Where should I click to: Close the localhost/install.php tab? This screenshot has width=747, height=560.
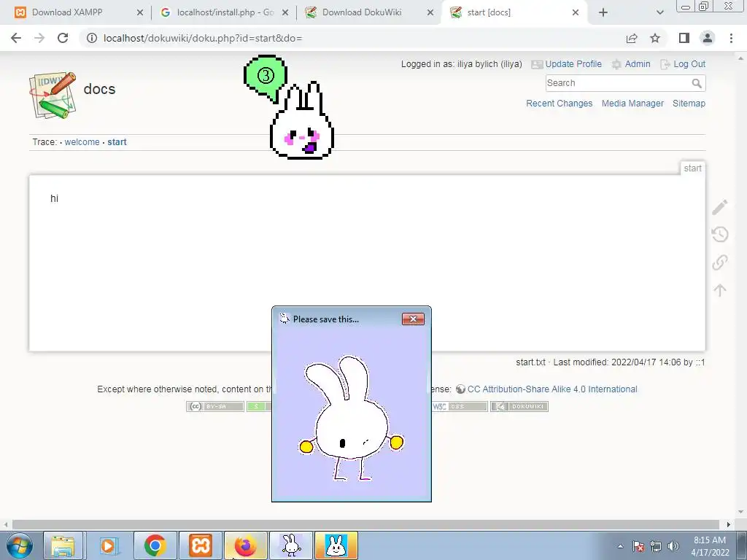(285, 12)
